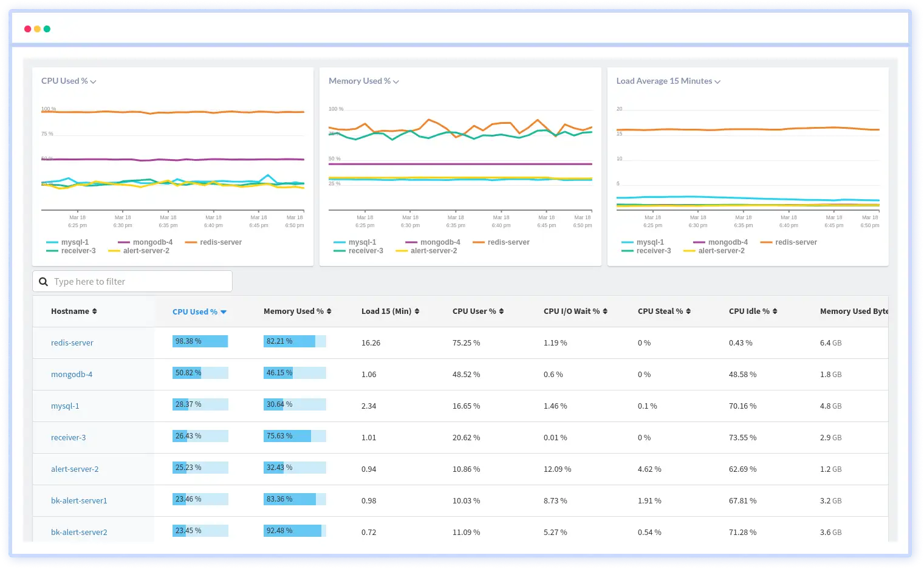This screenshot has height=569, width=924.
Task: Click the Load 15 value 2.34
Action: [x=369, y=406]
